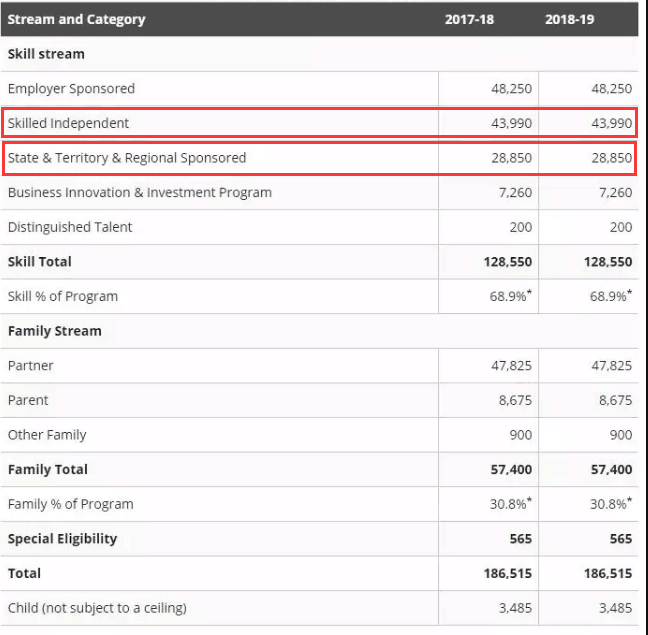
Task: Select the "Other Family" row label
Action: click(47, 435)
